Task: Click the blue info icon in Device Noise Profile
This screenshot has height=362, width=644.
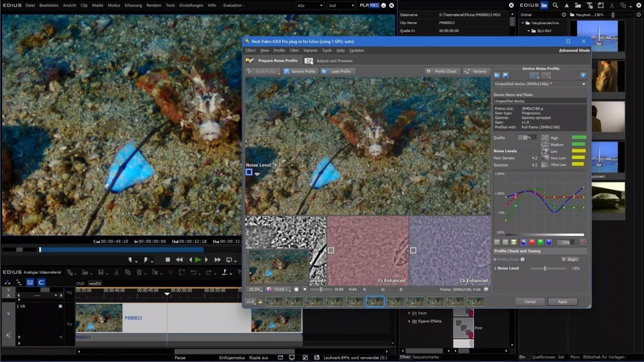Action: 583,75
